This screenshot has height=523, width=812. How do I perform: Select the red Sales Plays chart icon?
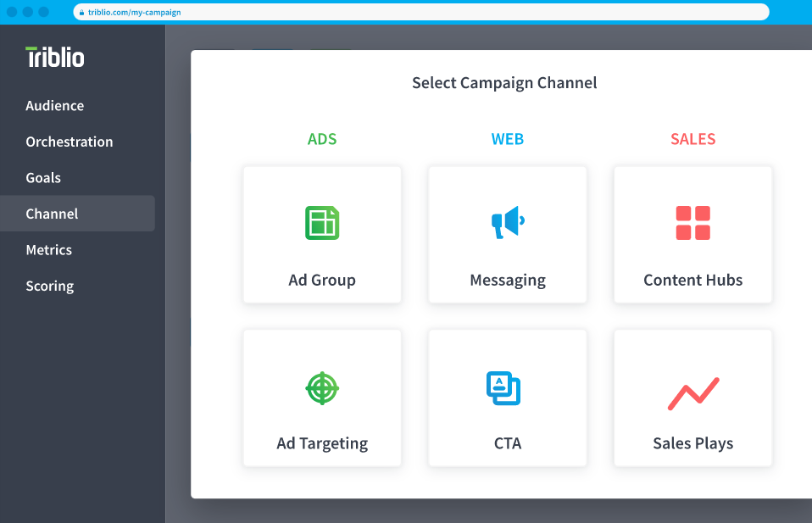(x=692, y=394)
